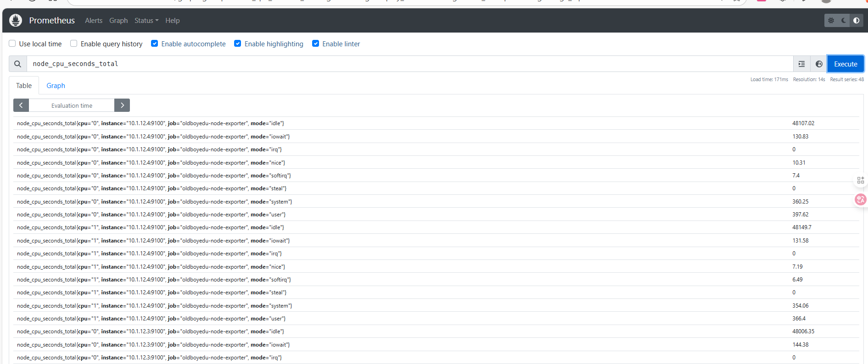Screen dimensions: 868x364
Task: Enable query history checkbox
Action: click(x=74, y=44)
